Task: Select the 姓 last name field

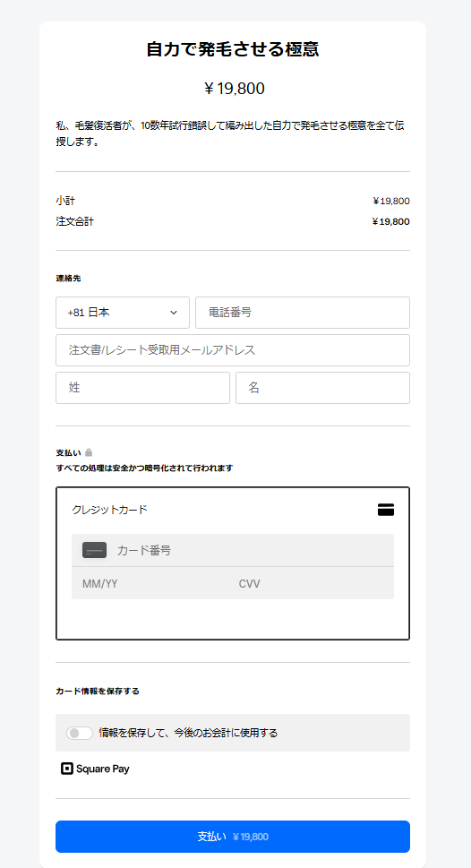Action: [x=142, y=388]
